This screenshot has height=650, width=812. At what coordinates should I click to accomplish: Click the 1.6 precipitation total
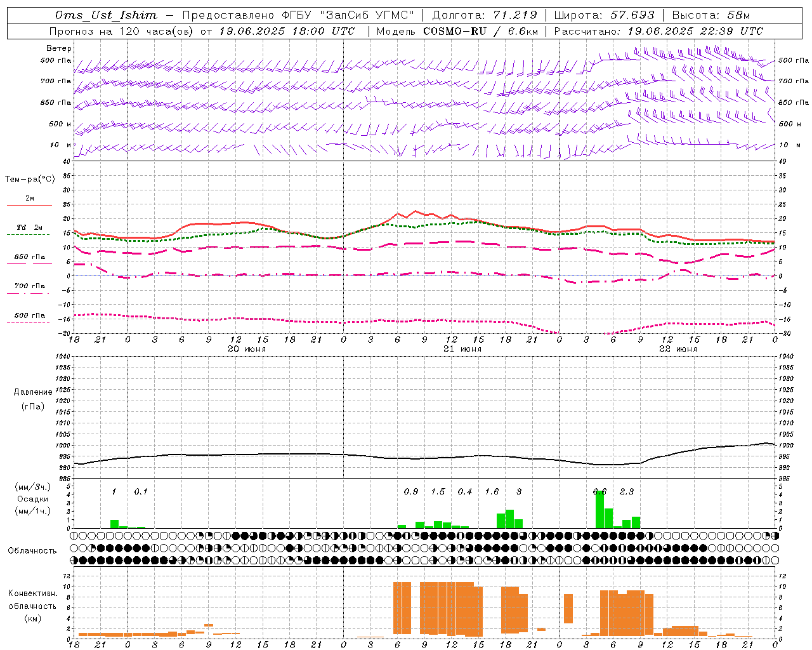tap(492, 492)
